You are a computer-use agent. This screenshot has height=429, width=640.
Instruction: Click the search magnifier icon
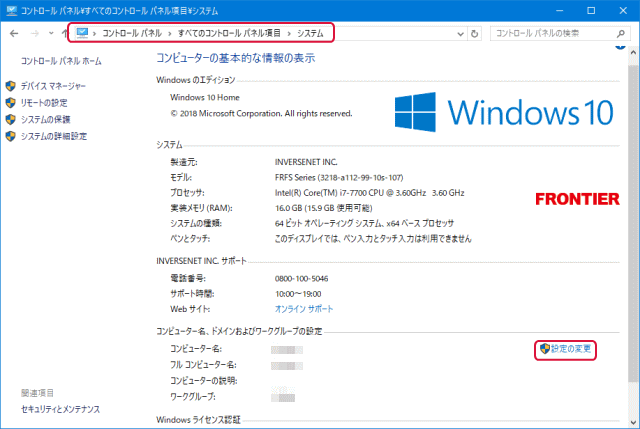tap(621, 33)
